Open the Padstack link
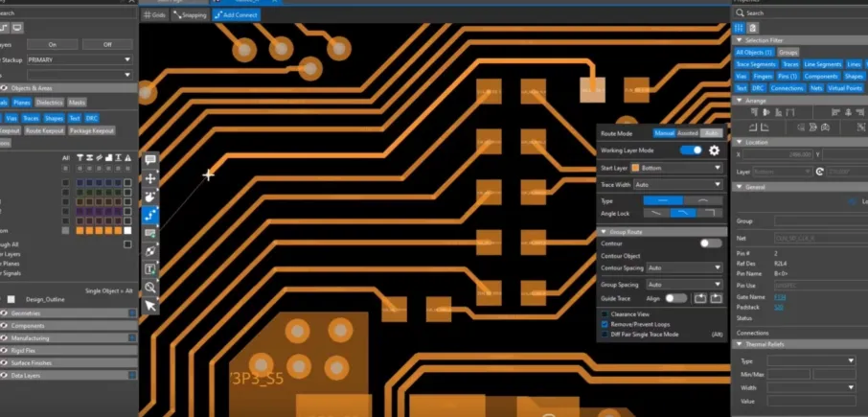Image resolution: width=868 pixels, height=417 pixels. [778, 307]
